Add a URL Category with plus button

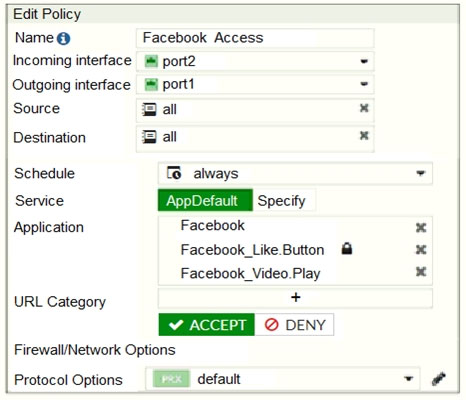coord(295,297)
